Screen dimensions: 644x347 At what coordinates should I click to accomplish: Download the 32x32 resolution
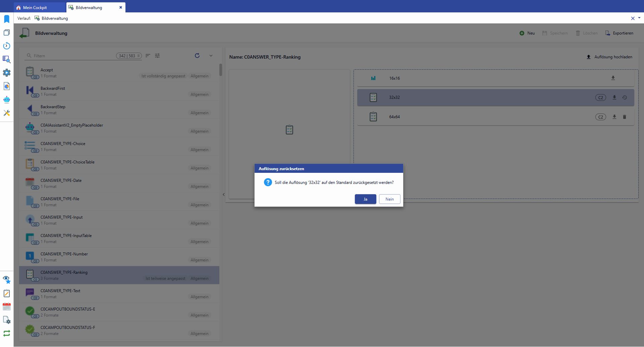[614, 97]
